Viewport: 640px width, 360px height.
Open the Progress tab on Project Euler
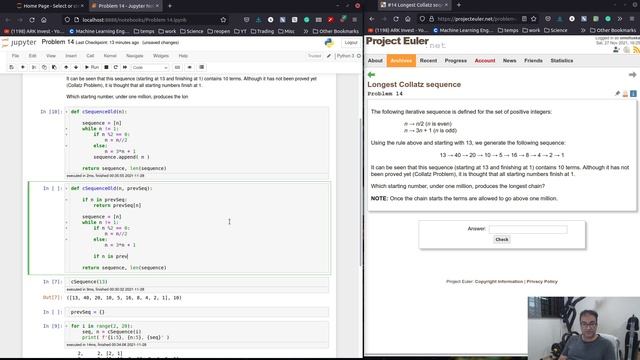[456, 60]
